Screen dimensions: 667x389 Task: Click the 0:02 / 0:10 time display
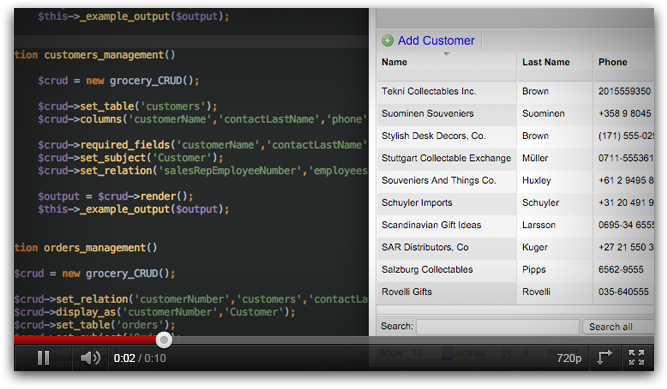[x=140, y=358]
